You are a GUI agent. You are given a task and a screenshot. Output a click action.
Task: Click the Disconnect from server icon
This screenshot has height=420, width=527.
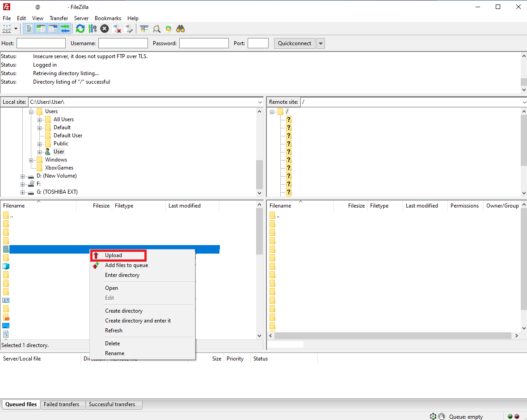[x=117, y=29]
